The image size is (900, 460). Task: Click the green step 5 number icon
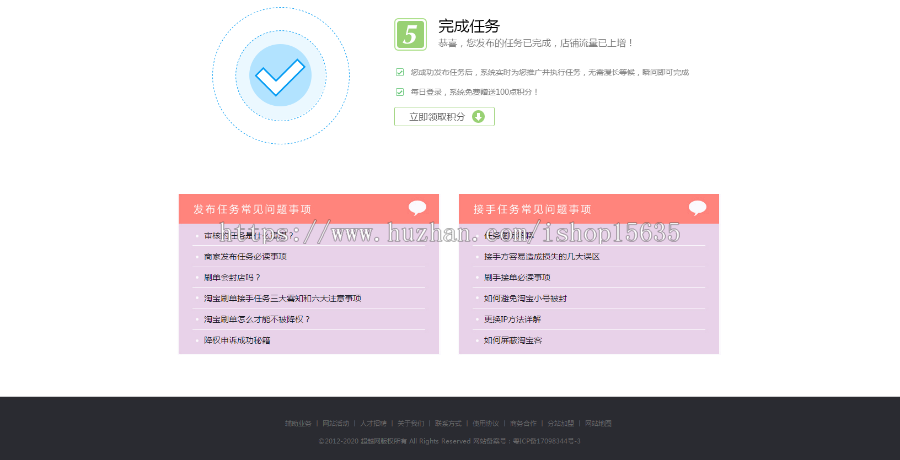[x=410, y=34]
